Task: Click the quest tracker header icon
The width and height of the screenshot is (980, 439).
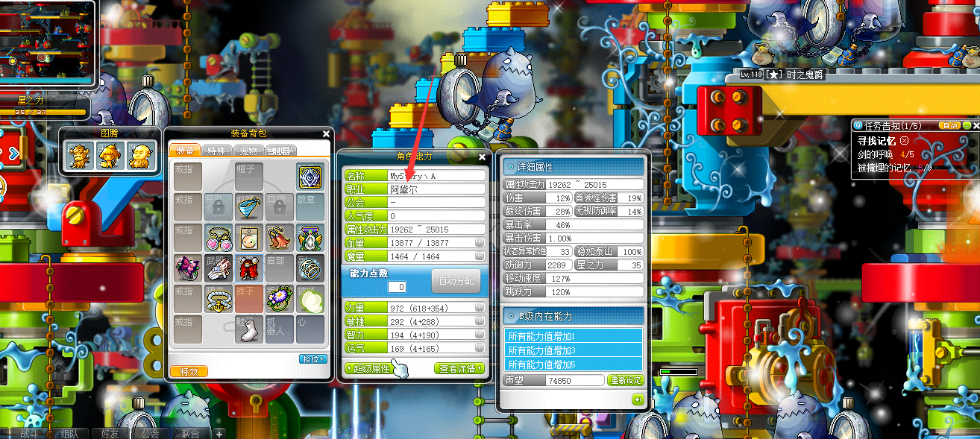Action: coord(858,125)
